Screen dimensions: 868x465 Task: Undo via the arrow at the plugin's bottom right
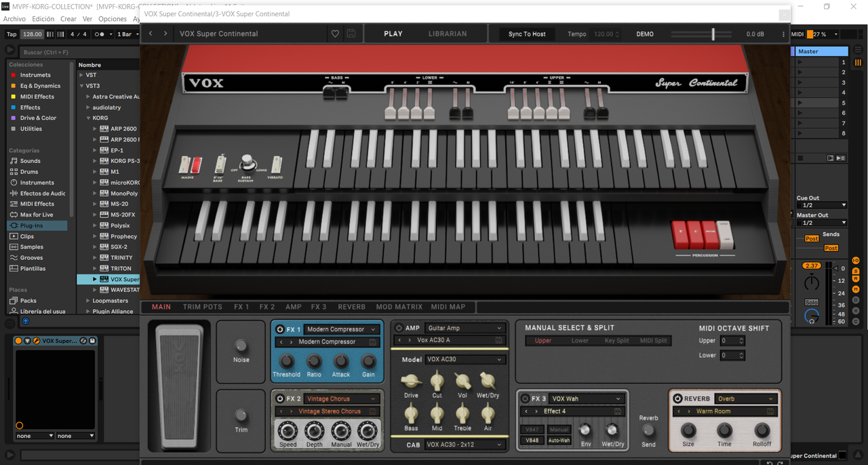tap(768, 462)
